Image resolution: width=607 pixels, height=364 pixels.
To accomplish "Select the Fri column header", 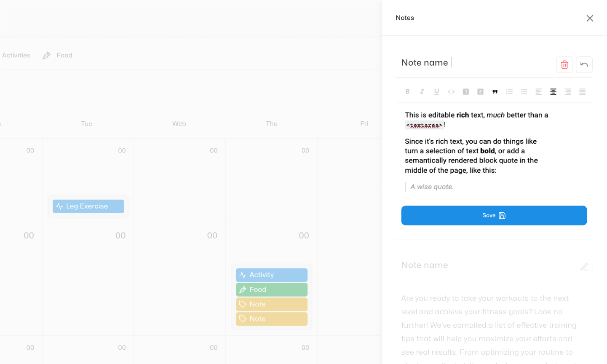I will pos(364,123).
